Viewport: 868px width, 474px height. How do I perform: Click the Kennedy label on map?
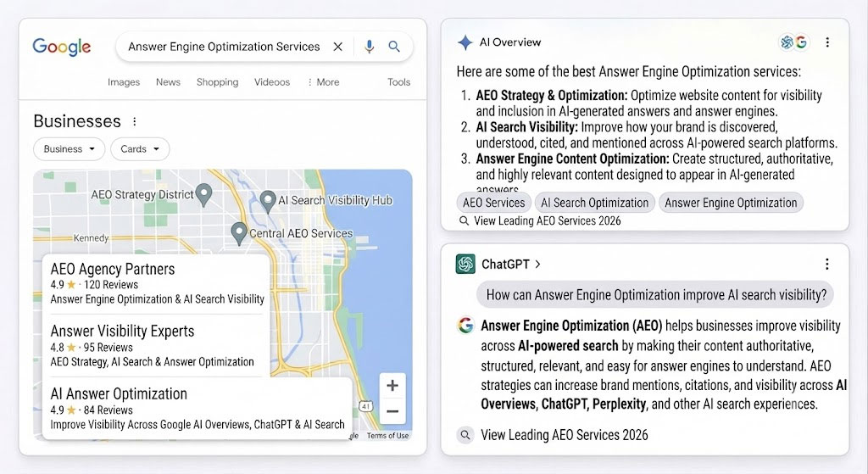tap(92, 238)
